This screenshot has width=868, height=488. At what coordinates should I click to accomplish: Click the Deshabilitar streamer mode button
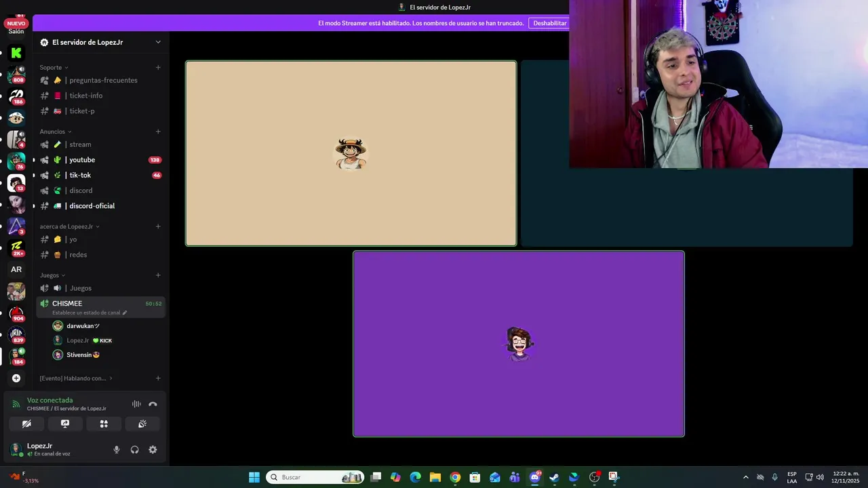[549, 23]
